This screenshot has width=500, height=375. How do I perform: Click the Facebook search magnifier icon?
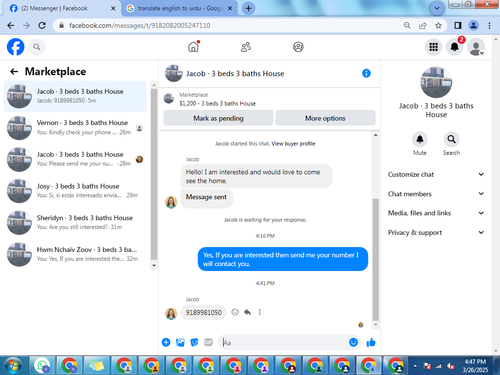pyautogui.click(x=37, y=47)
